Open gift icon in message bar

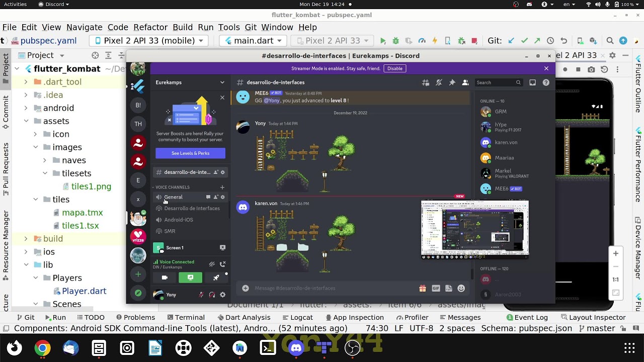tap(423, 288)
